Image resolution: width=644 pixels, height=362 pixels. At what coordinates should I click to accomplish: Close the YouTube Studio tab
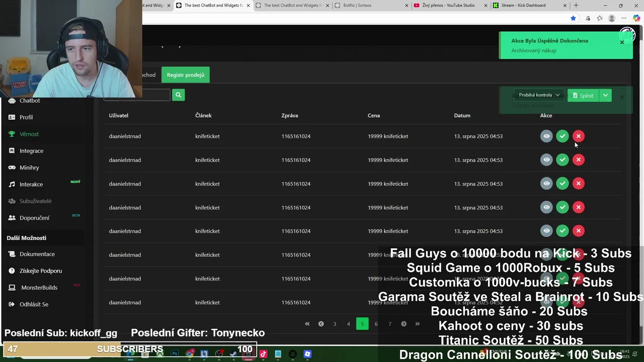click(x=486, y=6)
